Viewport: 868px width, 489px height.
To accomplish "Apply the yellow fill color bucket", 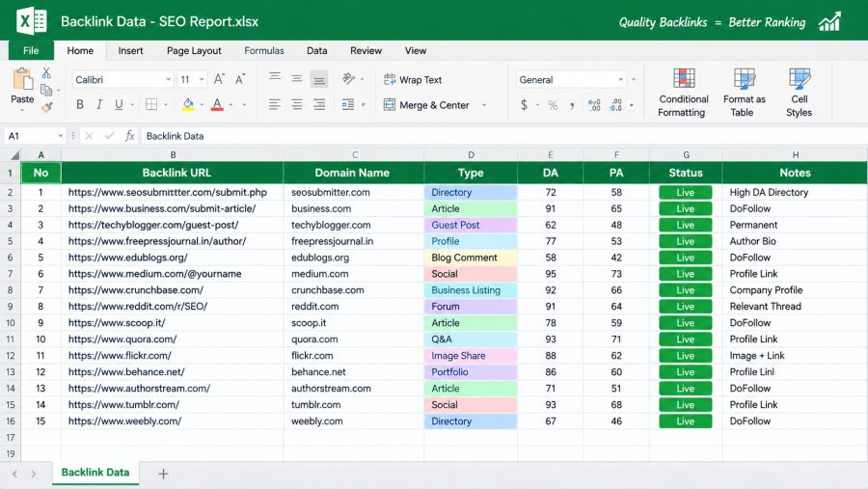I will pos(188,104).
